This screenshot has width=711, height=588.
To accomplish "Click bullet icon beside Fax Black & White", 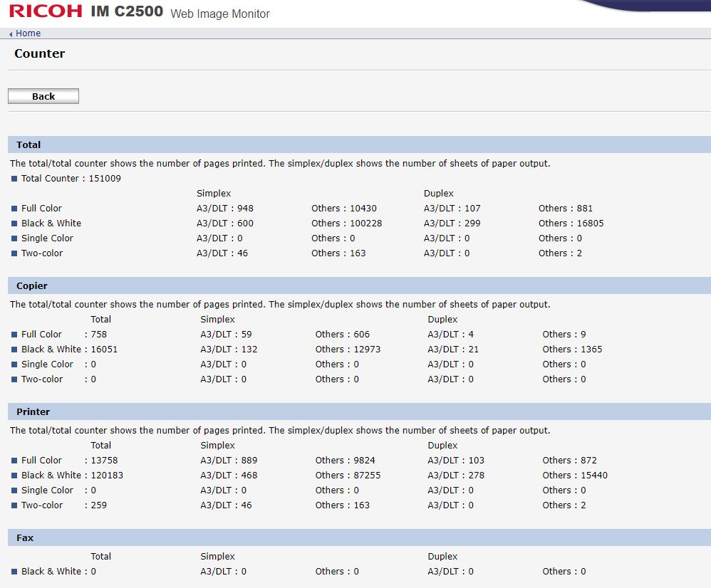I will [14, 571].
